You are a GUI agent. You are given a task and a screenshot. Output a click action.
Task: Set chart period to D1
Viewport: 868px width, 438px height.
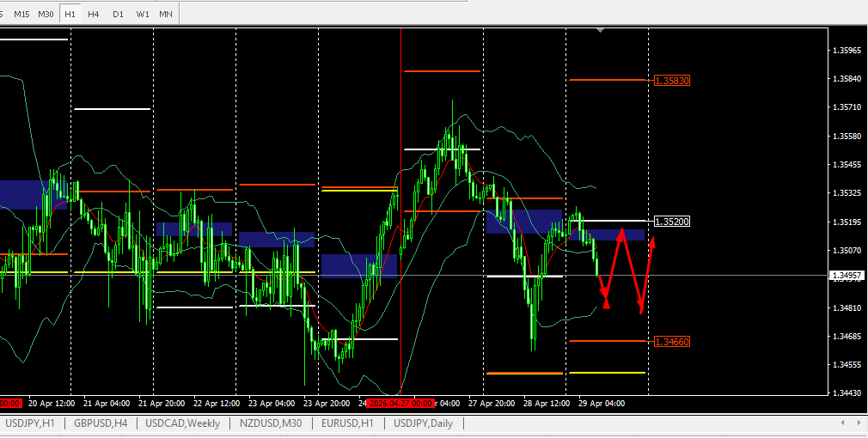118,15
